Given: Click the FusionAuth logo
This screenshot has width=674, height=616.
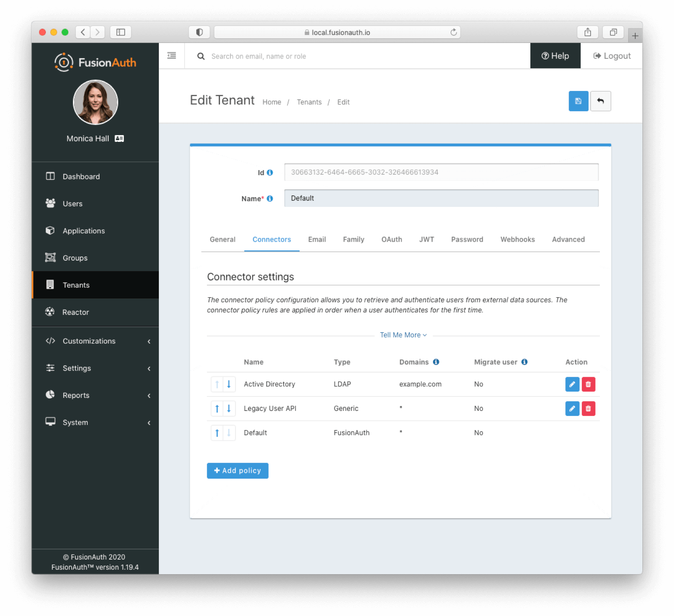Looking at the screenshot, I should 95,62.
